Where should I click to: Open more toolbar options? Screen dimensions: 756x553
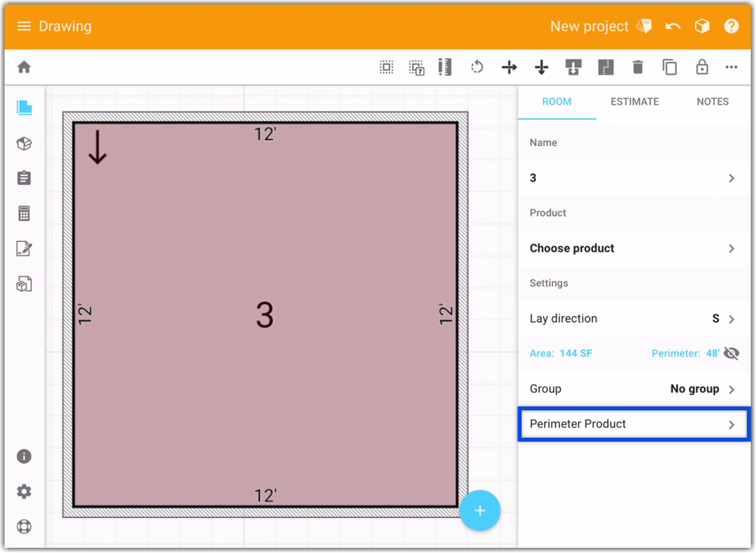click(731, 67)
